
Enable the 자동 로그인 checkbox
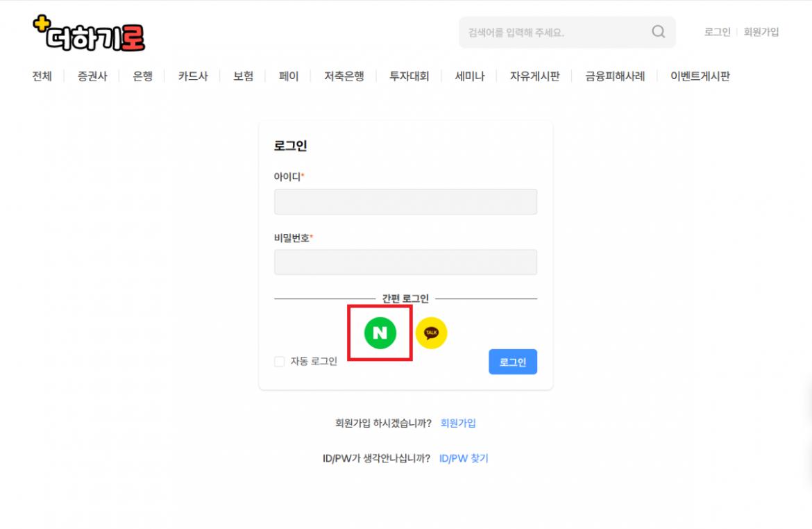pos(280,361)
